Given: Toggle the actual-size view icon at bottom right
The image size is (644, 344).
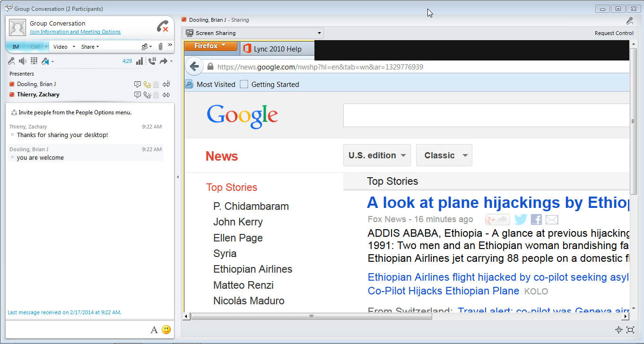Looking at the screenshot, I should 618,330.
